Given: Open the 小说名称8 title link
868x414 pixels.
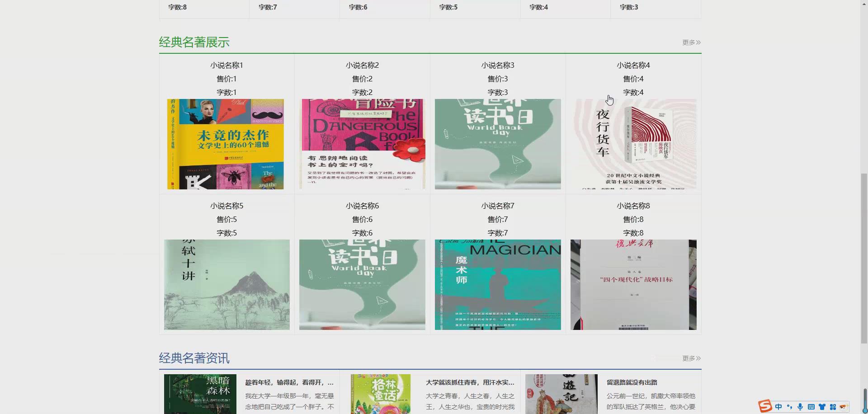Looking at the screenshot, I should coord(633,206).
